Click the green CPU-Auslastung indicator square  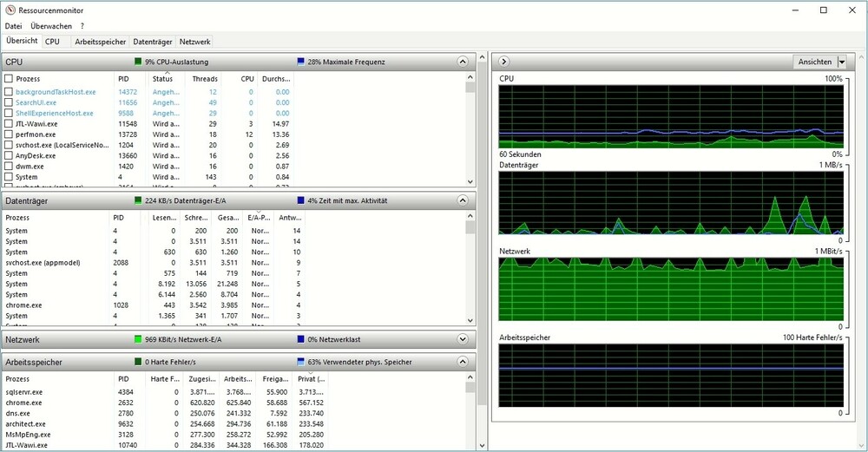[x=138, y=62]
